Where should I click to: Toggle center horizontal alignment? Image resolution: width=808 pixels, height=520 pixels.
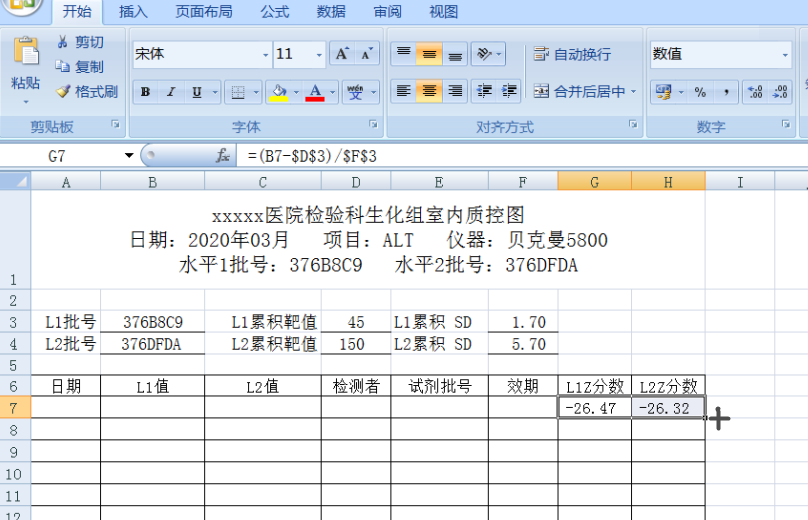429,91
